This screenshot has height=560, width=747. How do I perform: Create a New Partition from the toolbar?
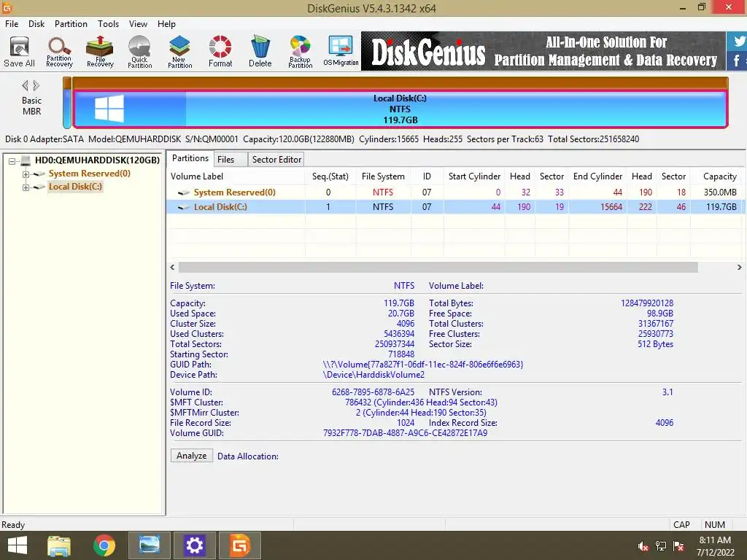(x=179, y=52)
